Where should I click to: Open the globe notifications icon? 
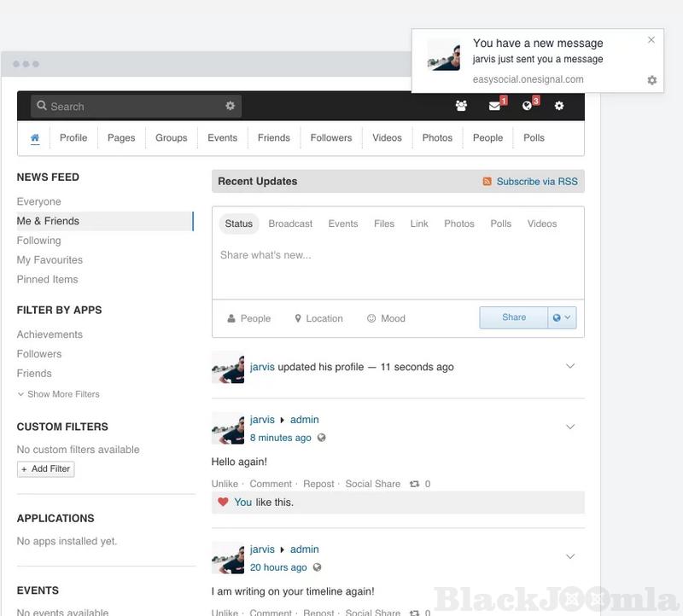[x=527, y=106]
